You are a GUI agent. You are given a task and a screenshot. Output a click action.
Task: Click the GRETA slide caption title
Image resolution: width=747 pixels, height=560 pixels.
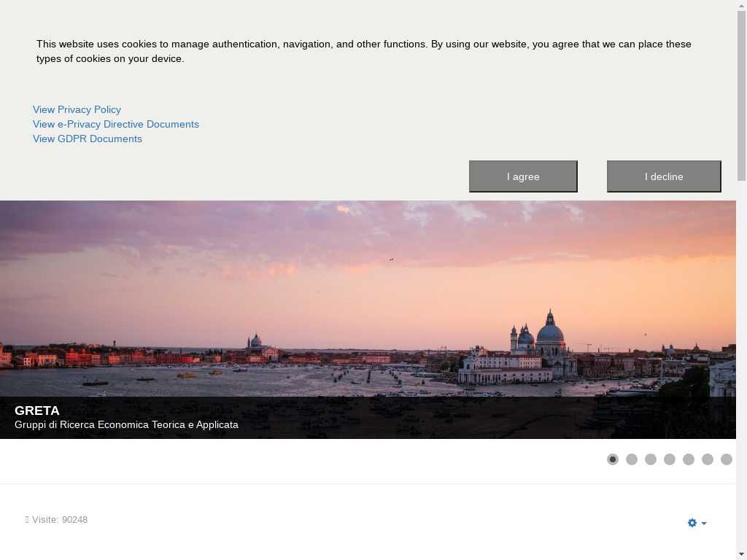[37, 411]
